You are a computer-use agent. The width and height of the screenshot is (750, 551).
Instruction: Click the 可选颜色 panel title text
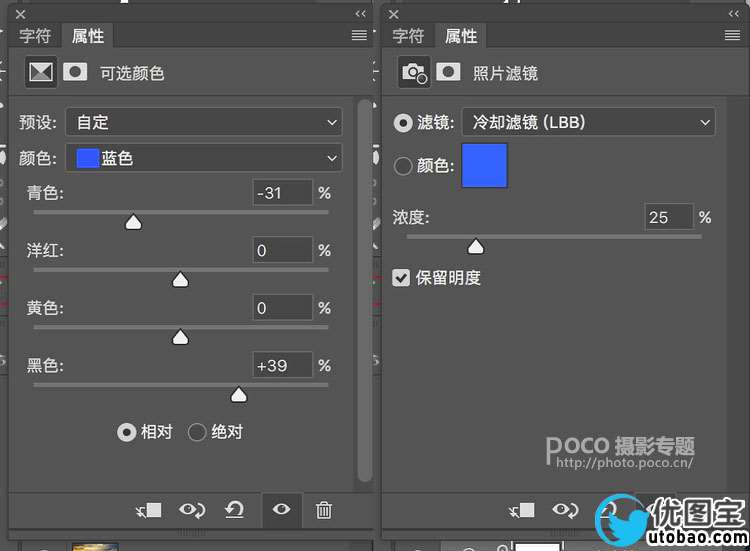(x=132, y=73)
